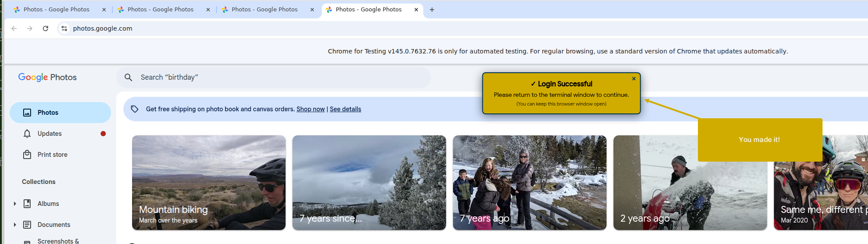Click the Google Photos logo
Image resolution: width=868 pixels, height=244 pixels.
click(x=47, y=78)
